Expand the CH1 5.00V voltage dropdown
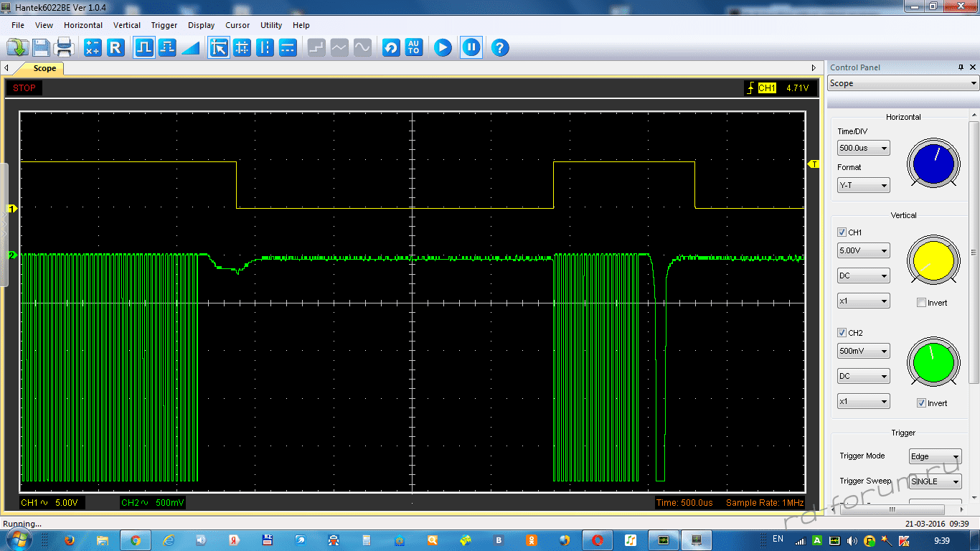The width and height of the screenshot is (980, 551). coord(863,251)
